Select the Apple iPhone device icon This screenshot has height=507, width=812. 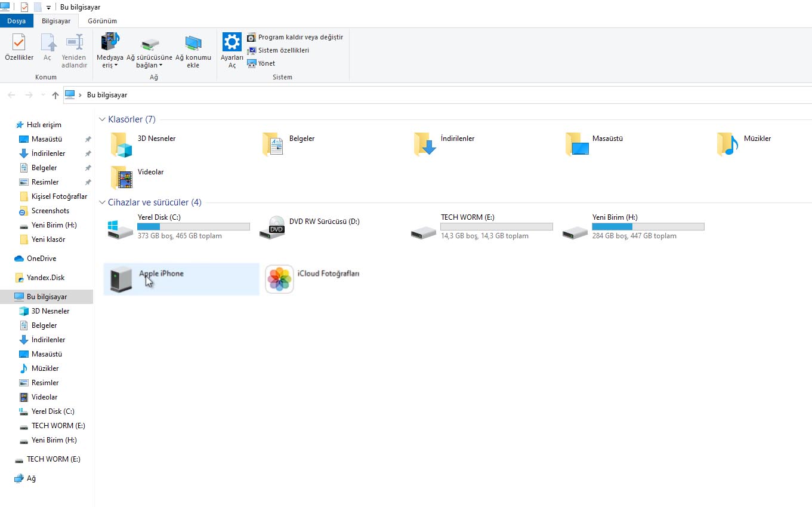click(x=121, y=279)
